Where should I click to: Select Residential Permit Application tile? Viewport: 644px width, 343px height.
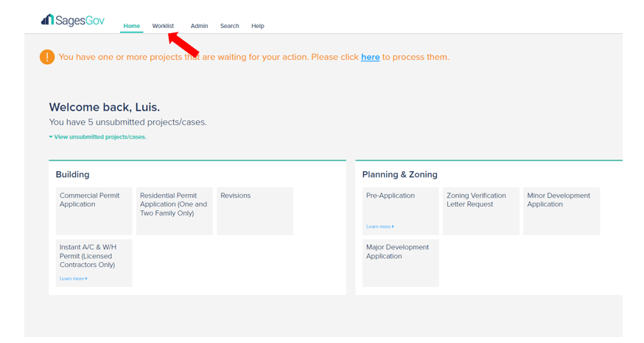pos(174,210)
